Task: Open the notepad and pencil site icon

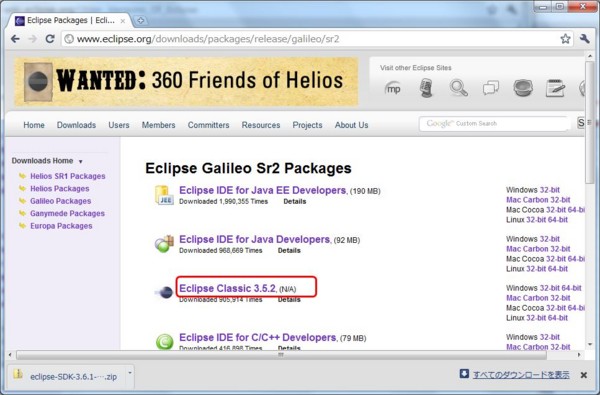Action: 555,88
